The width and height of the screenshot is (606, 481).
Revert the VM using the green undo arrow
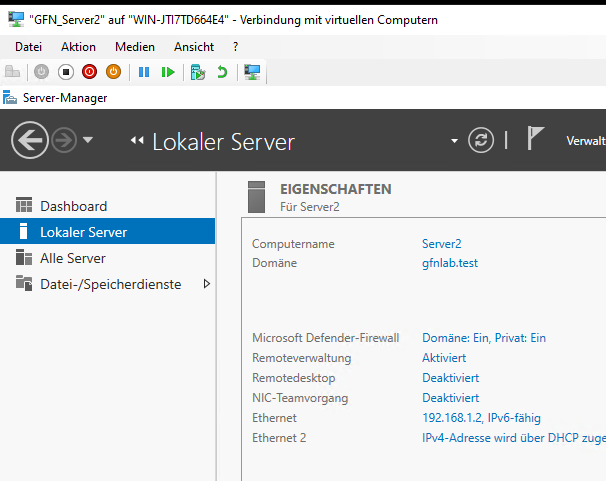tap(222, 72)
